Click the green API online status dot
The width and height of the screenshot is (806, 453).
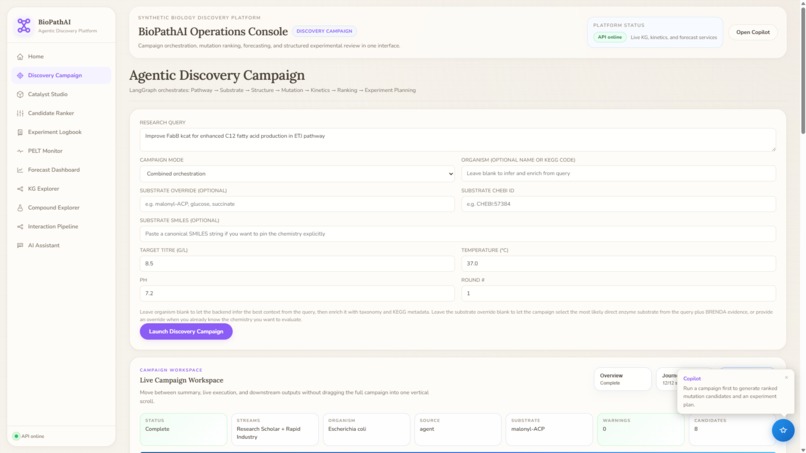click(16, 436)
